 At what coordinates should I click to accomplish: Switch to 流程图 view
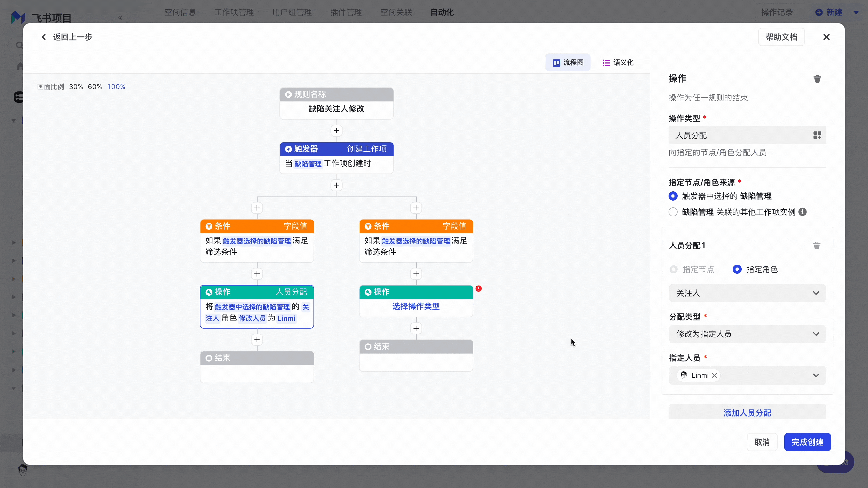(x=568, y=62)
